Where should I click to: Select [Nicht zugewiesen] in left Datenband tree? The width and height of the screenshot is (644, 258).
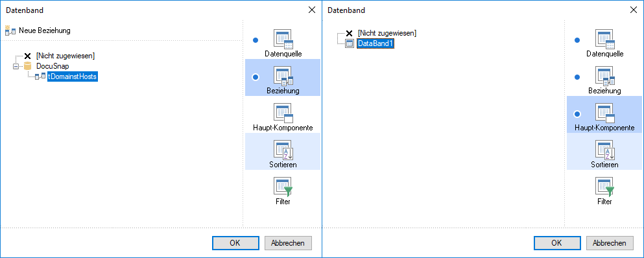(66, 56)
